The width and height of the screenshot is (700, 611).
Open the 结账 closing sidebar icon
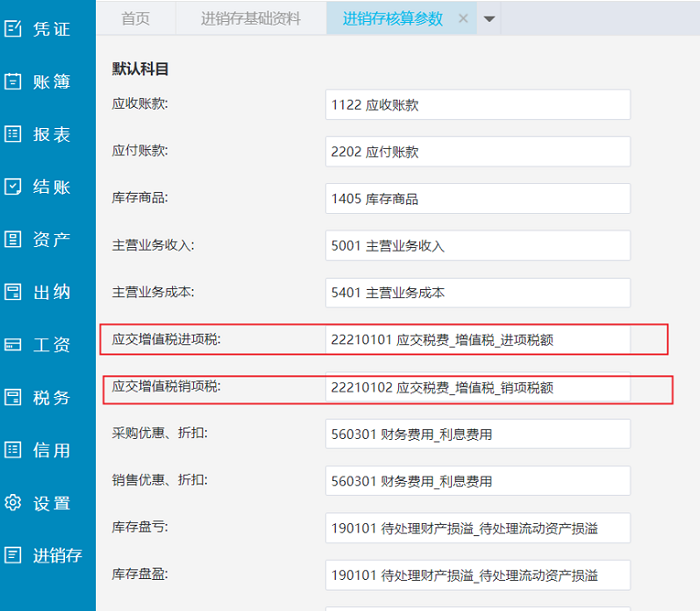[x=13, y=187]
